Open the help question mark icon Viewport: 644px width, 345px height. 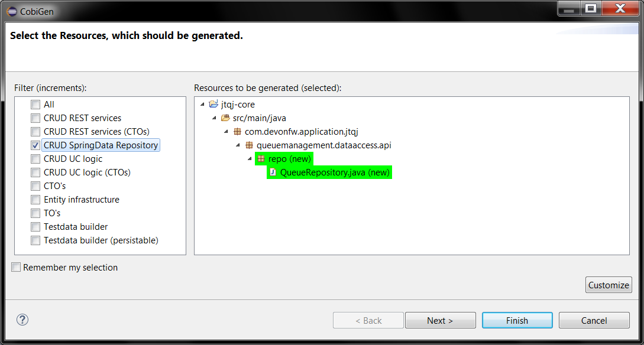[22, 320]
